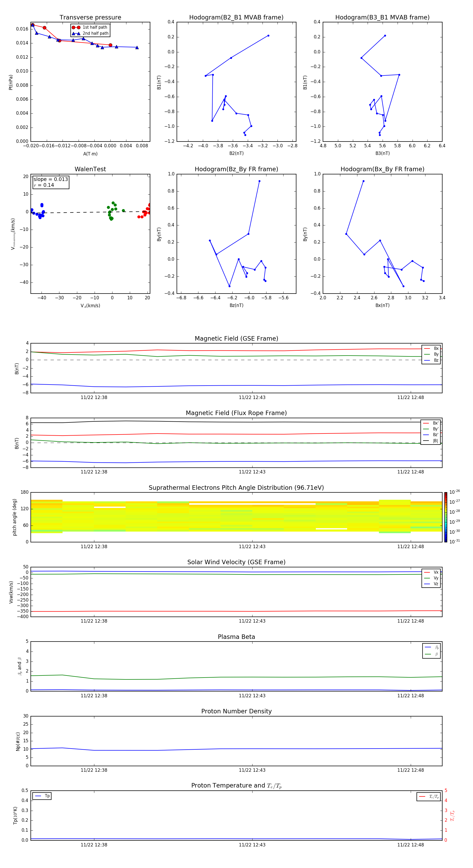This screenshot has height=868, width=473.
Task: Click the 'B3(nT)' axis label
Action: coord(382,153)
